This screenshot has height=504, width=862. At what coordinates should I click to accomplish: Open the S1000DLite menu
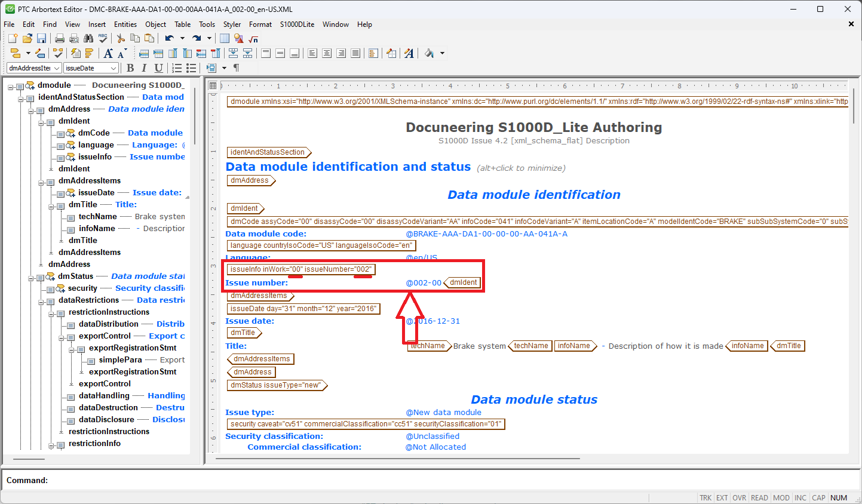pyautogui.click(x=297, y=24)
